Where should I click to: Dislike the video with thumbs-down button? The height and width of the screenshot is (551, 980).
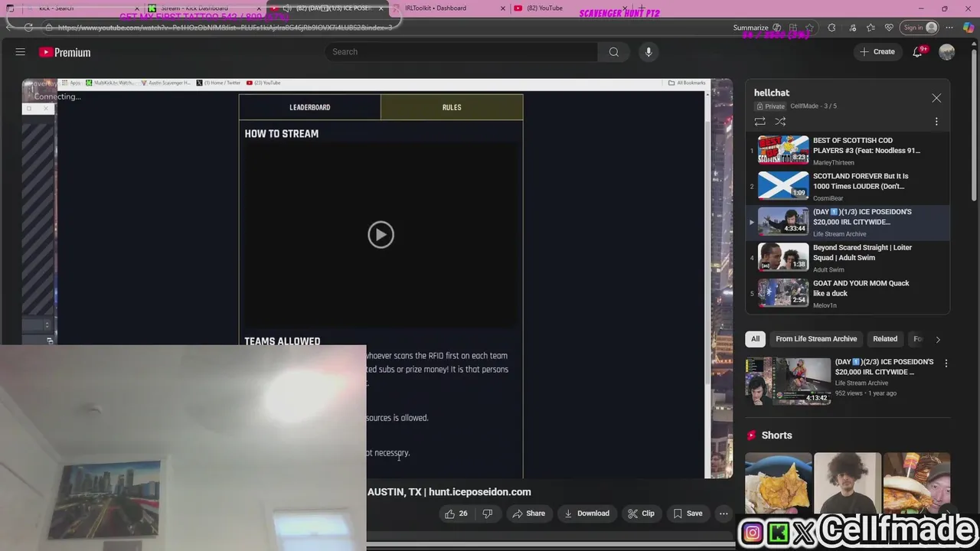point(487,514)
